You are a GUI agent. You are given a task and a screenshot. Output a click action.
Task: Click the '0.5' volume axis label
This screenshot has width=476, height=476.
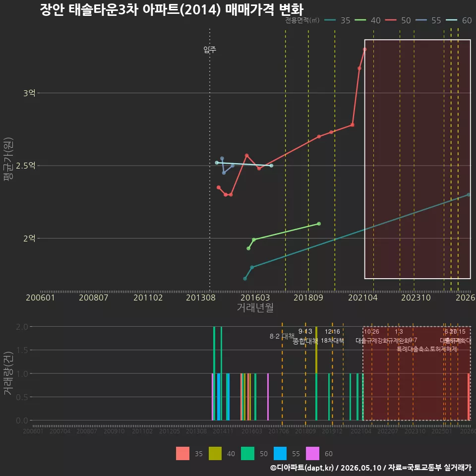coord(22,397)
